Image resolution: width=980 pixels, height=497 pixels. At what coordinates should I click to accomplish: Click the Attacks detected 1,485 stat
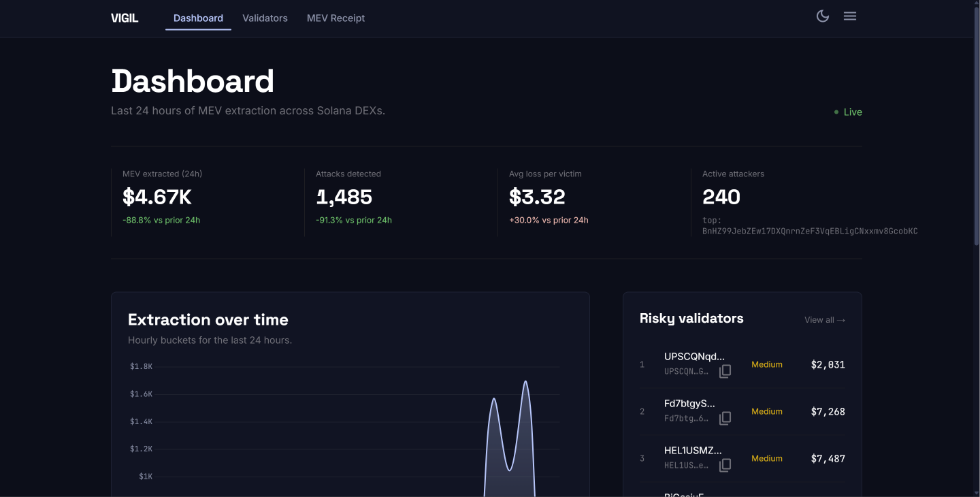tap(344, 197)
